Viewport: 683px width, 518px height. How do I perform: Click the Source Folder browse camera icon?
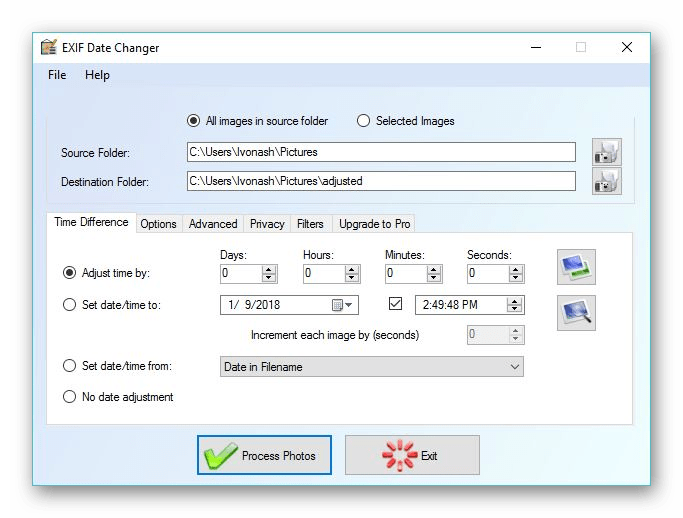coord(607,152)
